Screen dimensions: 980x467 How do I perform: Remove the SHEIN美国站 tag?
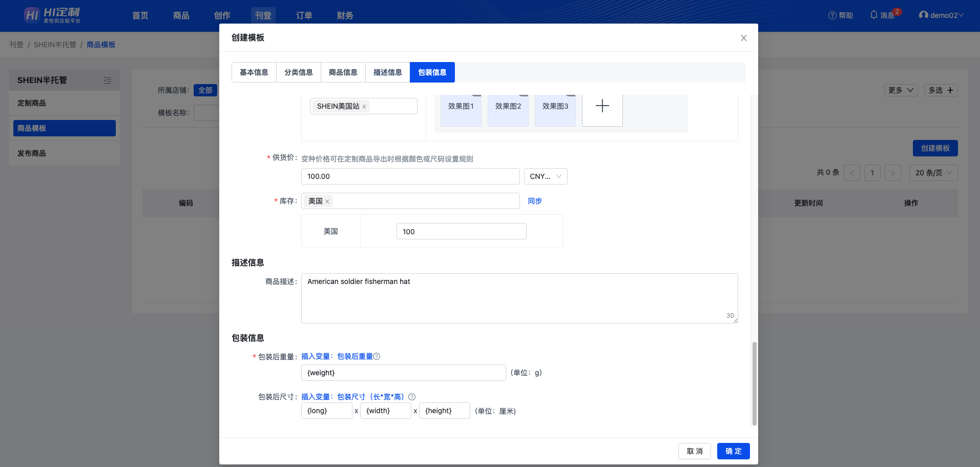point(364,107)
